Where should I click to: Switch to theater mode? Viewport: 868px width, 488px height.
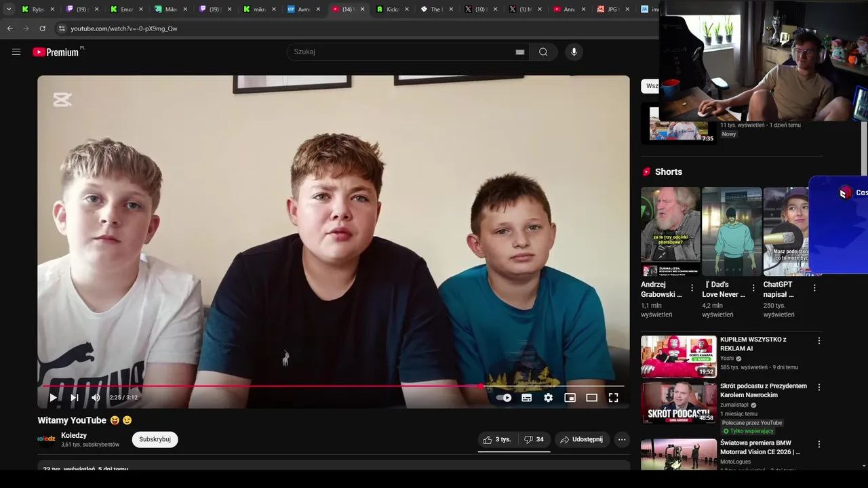[x=591, y=398]
